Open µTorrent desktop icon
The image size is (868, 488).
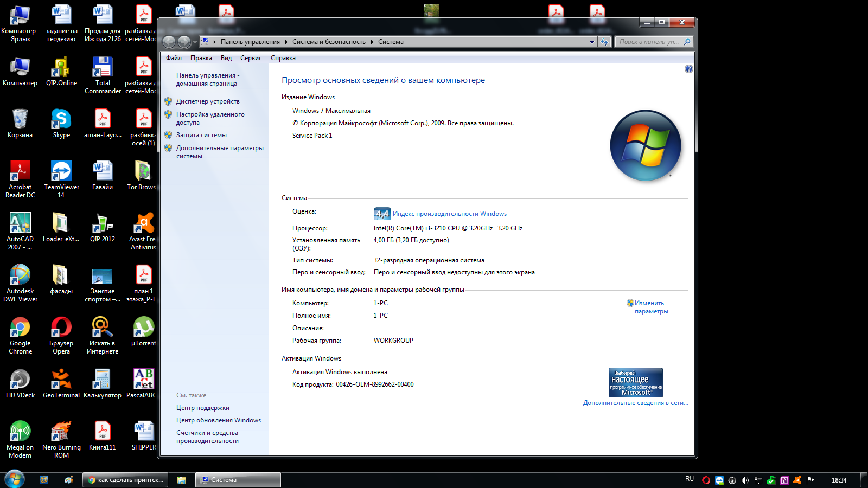144,332
